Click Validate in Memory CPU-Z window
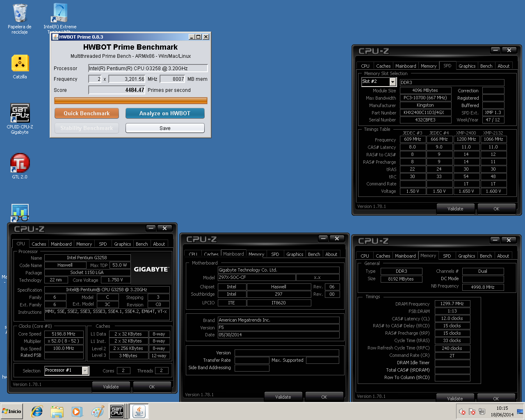The image size is (525, 420). click(455, 399)
